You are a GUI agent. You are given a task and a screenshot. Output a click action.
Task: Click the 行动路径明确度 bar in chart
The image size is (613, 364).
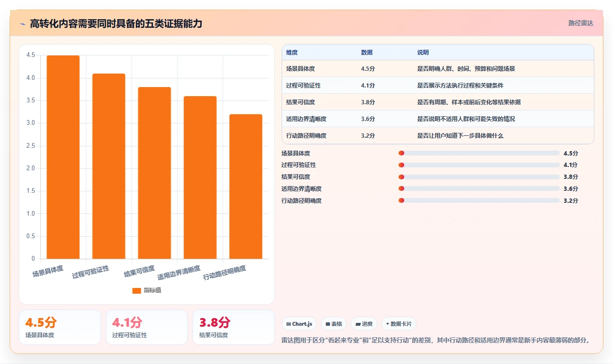click(x=246, y=187)
